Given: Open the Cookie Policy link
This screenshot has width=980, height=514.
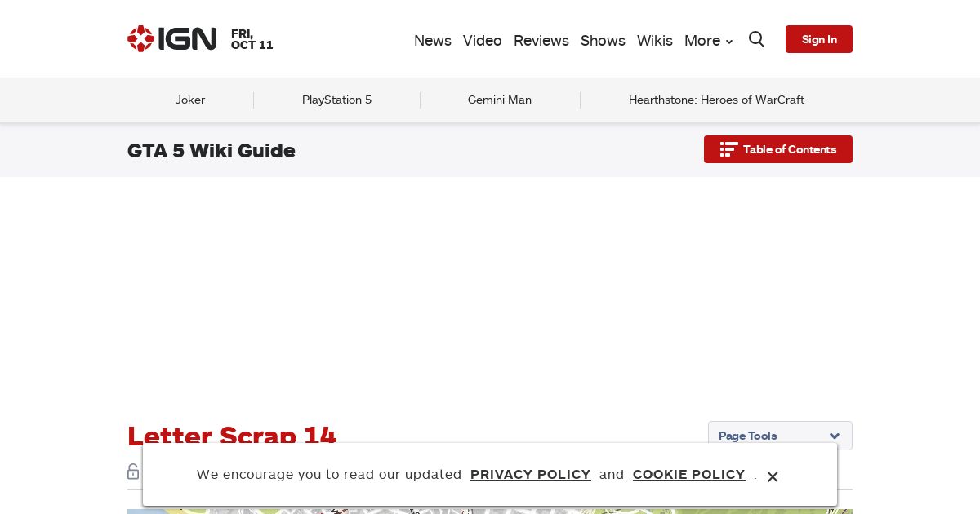Looking at the screenshot, I should 689,475.
